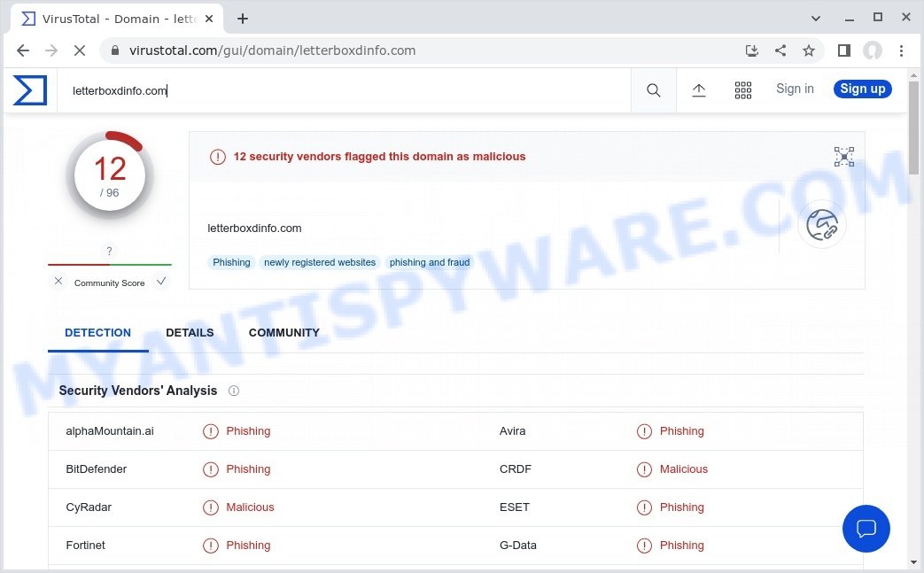The width and height of the screenshot is (924, 573).
Task: Click the Phishing tag
Action: pos(231,263)
